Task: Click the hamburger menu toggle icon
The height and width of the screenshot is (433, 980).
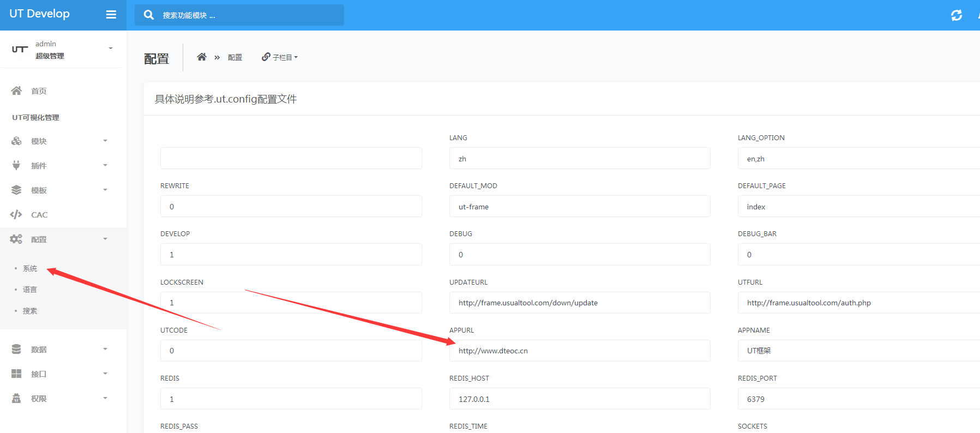Action: tap(111, 15)
